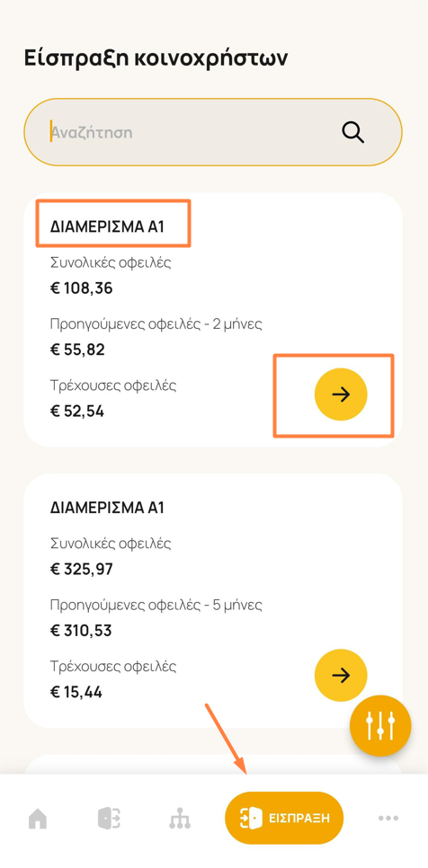
Task: Open the filter sliders floating button
Action: [380, 726]
